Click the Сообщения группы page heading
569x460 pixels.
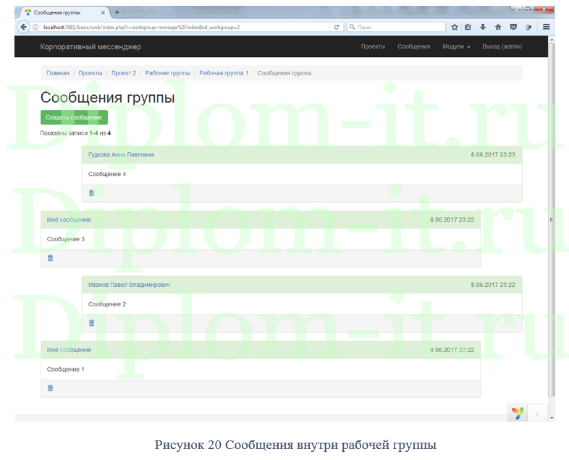[107, 98]
